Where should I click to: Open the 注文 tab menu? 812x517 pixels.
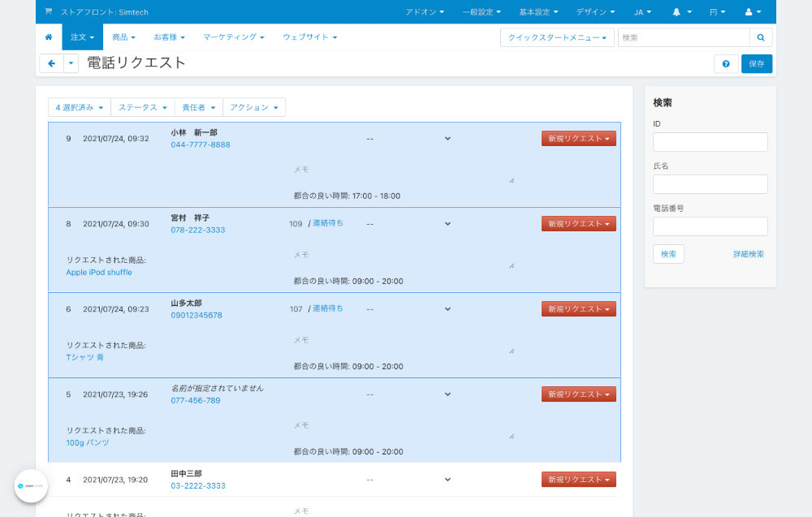coord(82,37)
